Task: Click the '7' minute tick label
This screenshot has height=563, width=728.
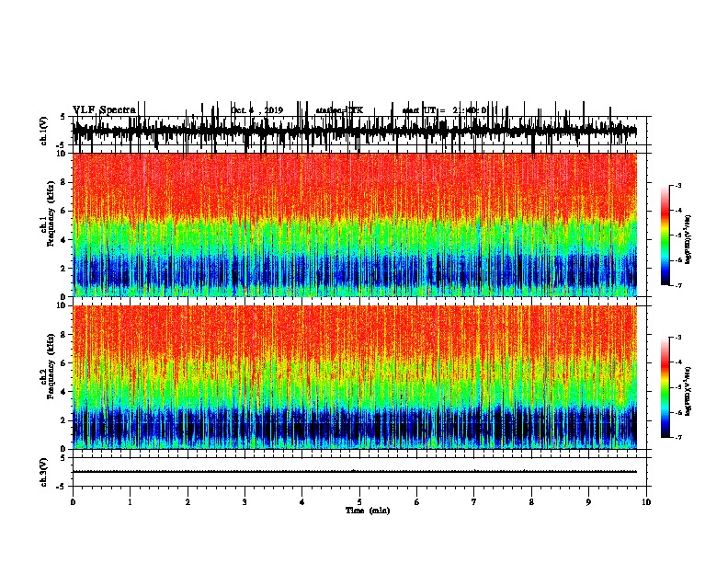Action: 474,502
